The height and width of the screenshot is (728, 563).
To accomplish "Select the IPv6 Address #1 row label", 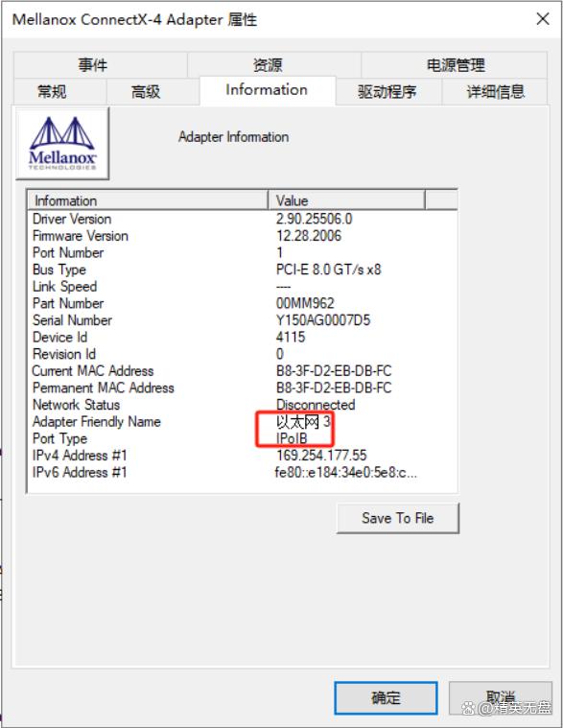I will [80, 472].
